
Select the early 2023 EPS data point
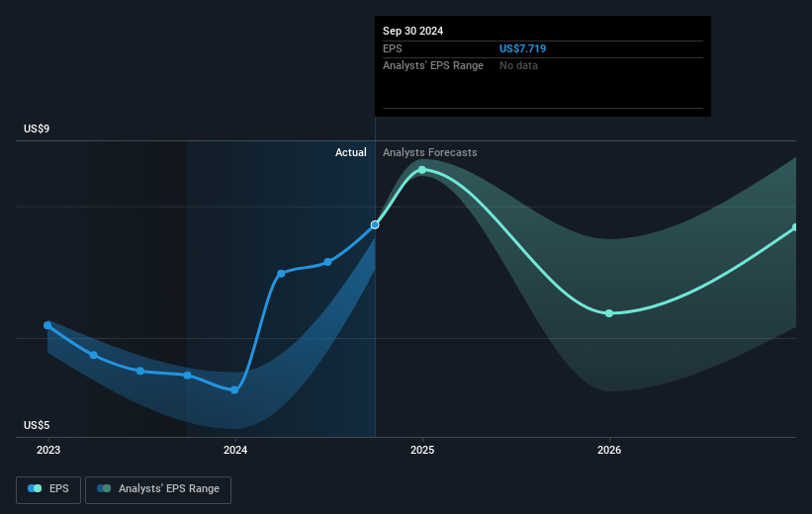coord(47,325)
